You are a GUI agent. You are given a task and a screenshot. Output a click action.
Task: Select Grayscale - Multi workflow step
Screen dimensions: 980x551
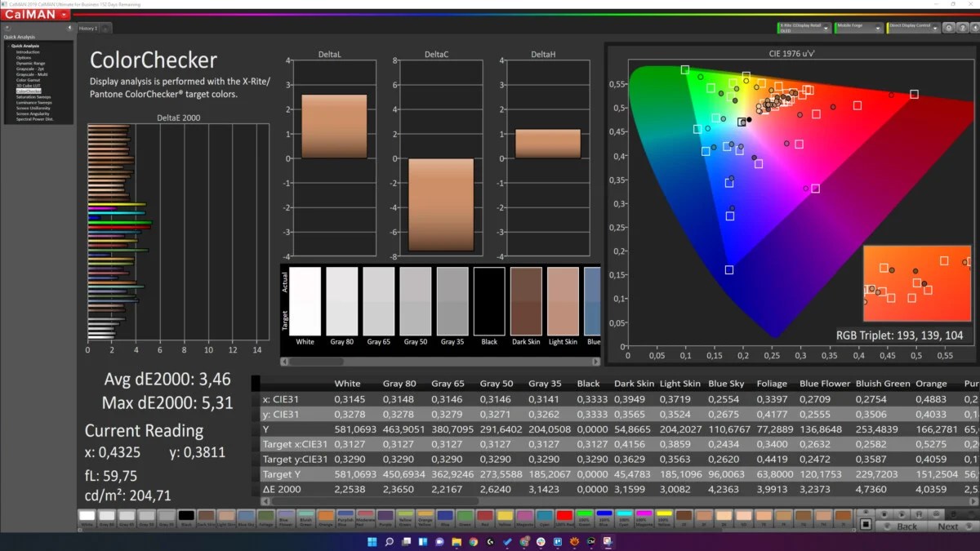(x=32, y=74)
